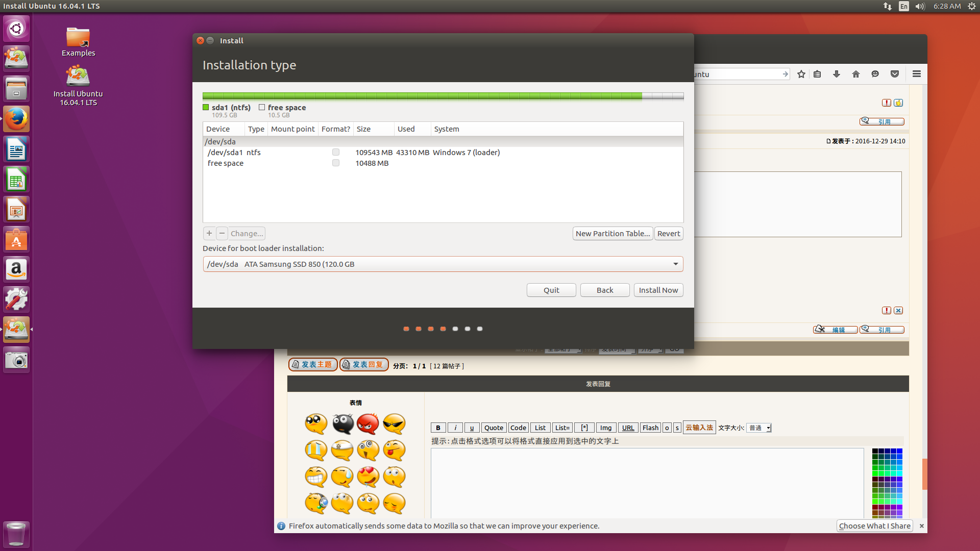This screenshot has width=980, height=551.
Task: Click inside the forum reply text area
Action: (x=647, y=483)
